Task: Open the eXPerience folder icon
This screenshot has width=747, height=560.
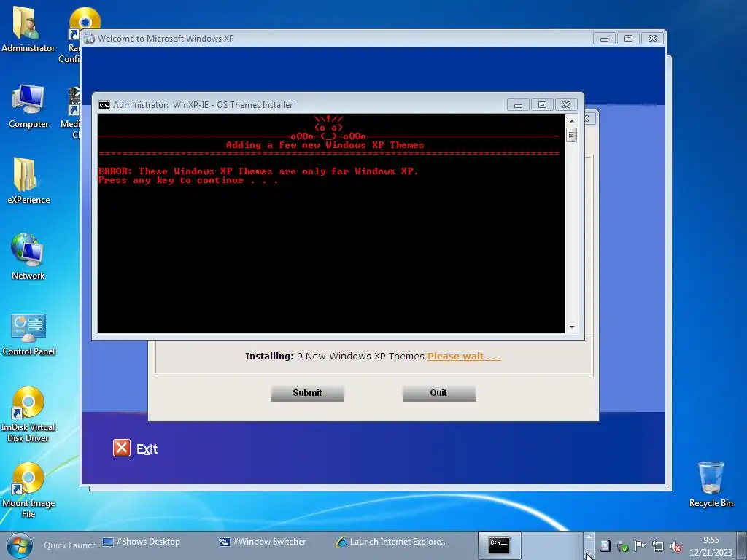Action: coord(28,181)
